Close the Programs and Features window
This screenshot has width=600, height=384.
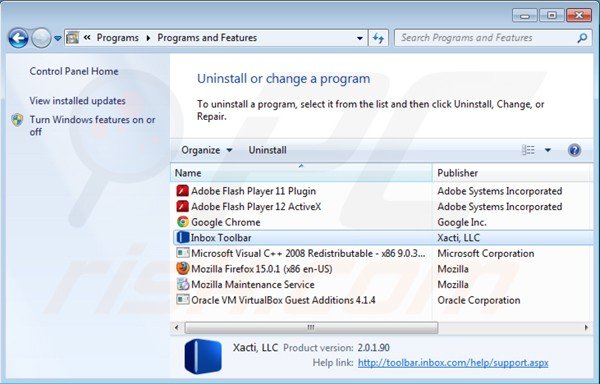coord(579,15)
